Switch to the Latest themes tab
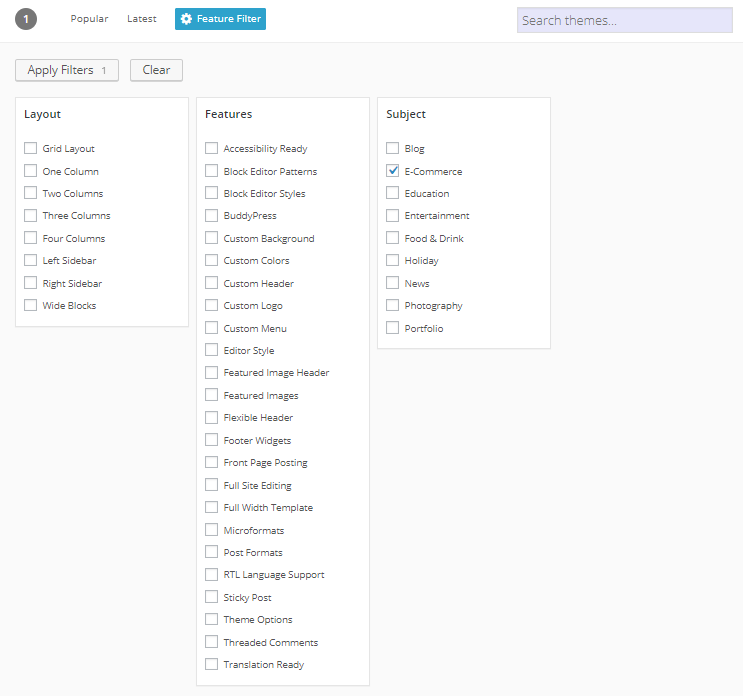The width and height of the screenshot is (743, 696). pos(142,19)
